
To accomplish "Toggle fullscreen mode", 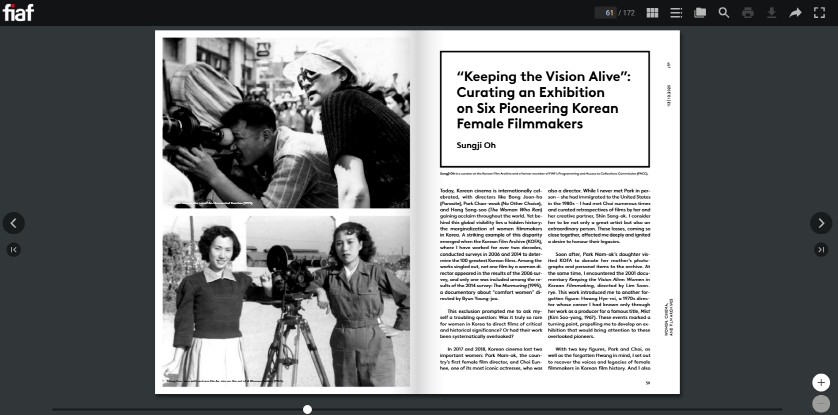I will (x=819, y=13).
